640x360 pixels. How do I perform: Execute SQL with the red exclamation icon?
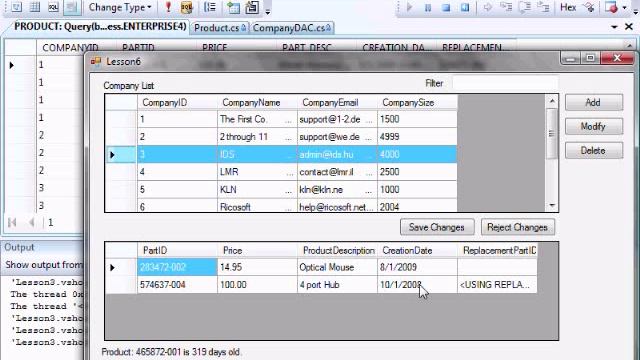[168, 7]
